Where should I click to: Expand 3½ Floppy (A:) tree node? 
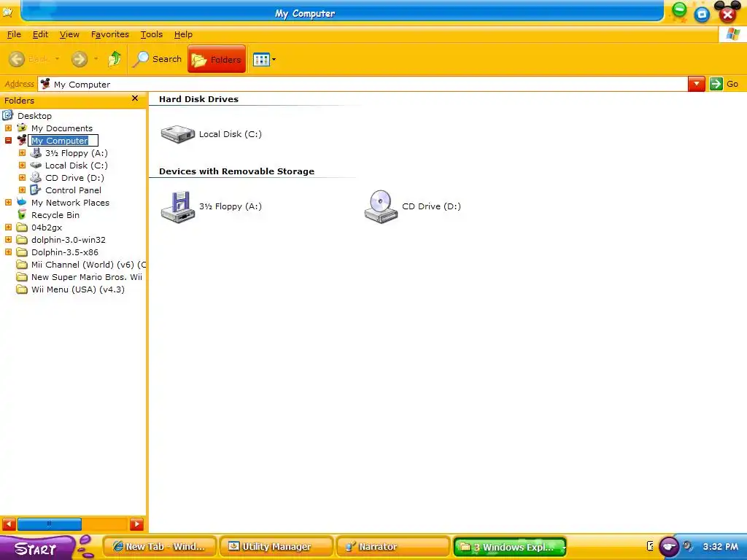[22, 153]
